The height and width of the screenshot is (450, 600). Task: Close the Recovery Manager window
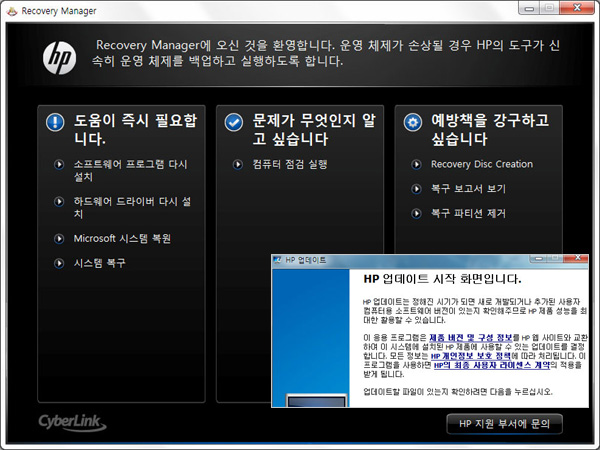tap(577, 8)
